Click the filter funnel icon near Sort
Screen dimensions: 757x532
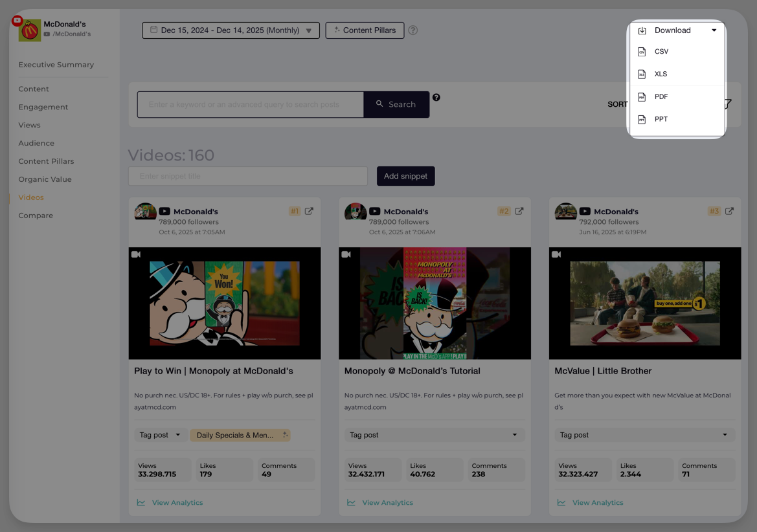point(727,104)
